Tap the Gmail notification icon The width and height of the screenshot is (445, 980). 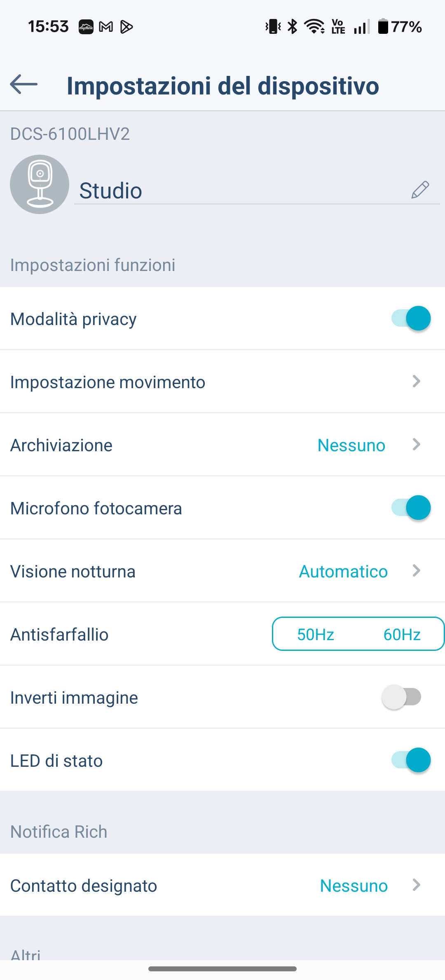(106, 27)
